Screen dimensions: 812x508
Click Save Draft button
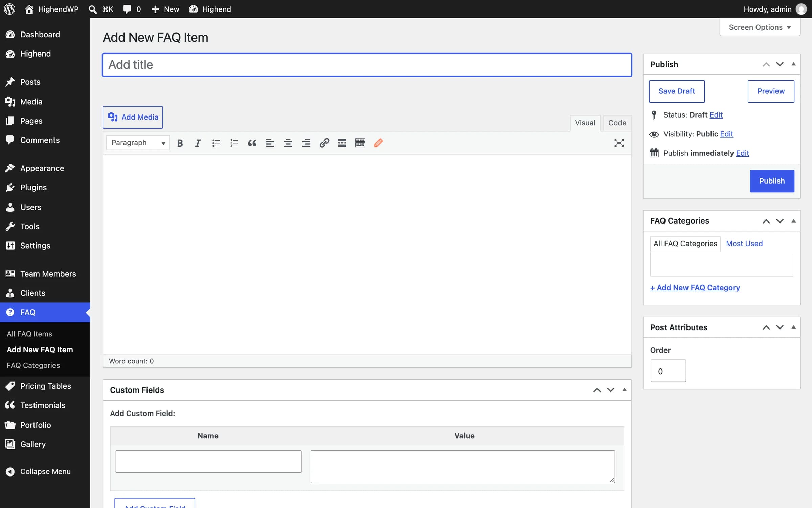click(x=677, y=91)
